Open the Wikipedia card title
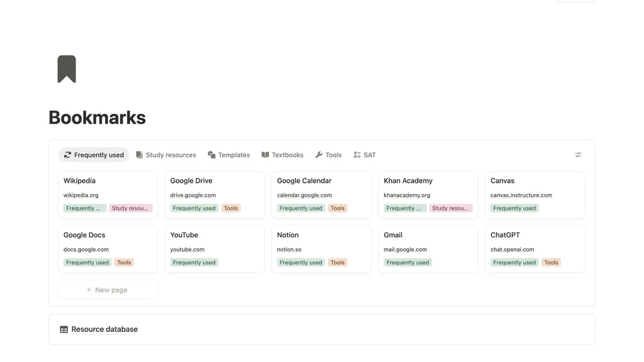The height and width of the screenshot is (362, 644). [79, 180]
